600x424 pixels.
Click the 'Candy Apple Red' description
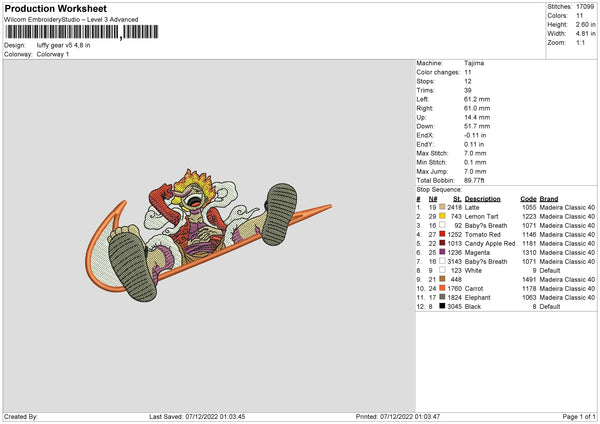tap(490, 243)
